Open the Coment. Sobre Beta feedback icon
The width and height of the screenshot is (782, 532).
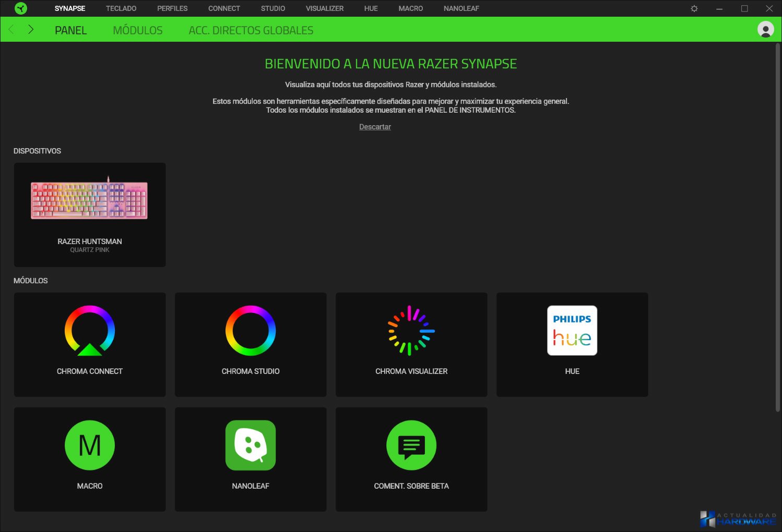[411, 445]
